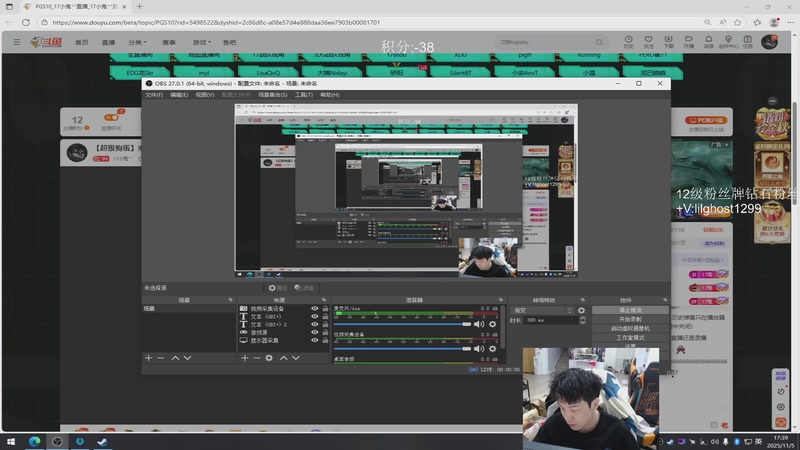Screen dimensions: 800x450
Task: Move source up in the Sources list
Action: pos(284,358)
